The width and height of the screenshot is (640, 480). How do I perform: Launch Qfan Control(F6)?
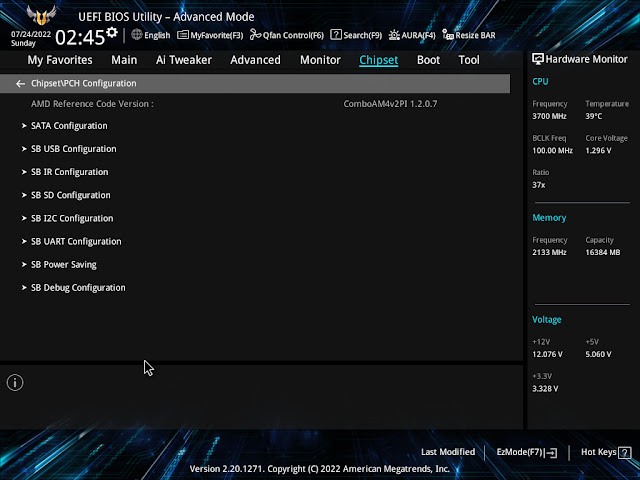(x=287, y=35)
